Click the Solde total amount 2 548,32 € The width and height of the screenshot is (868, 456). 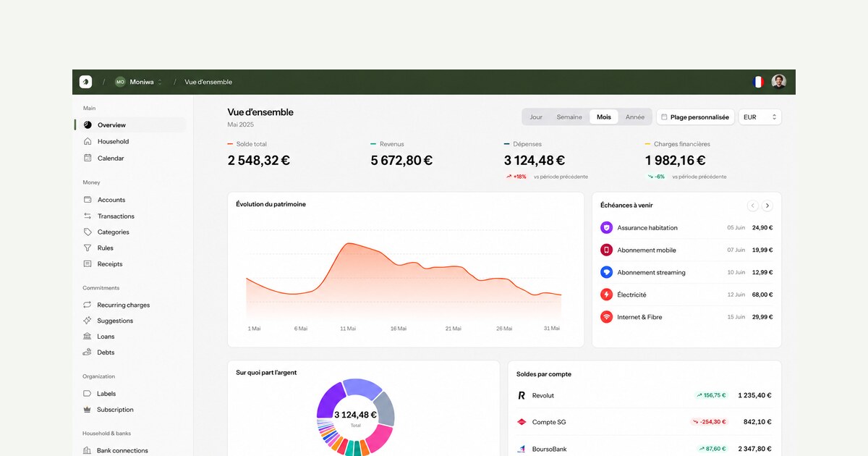(259, 161)
